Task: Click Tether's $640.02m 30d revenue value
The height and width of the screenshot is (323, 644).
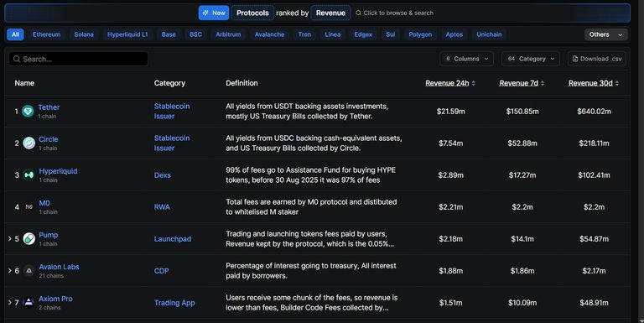Action: [594, 112]
